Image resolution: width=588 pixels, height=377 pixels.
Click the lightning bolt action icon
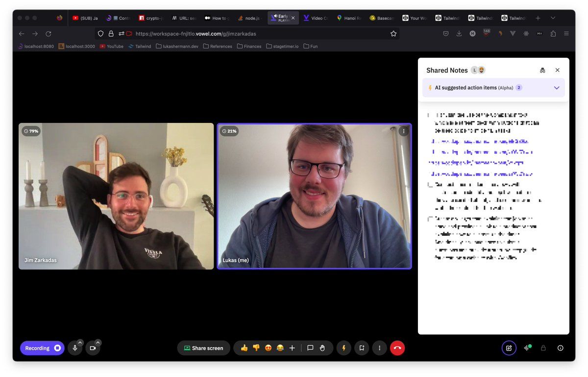[x=343, y=348]
